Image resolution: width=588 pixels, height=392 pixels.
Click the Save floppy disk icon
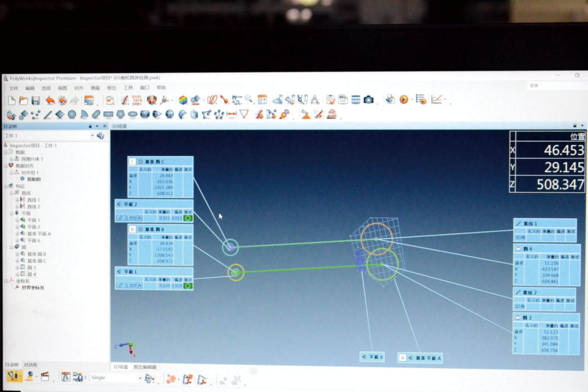tap(36, 101)
